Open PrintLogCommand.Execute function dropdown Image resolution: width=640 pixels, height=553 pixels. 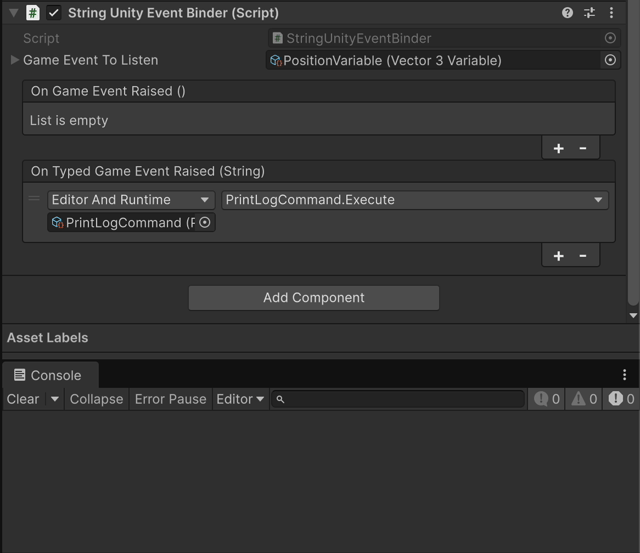pyautogui.click(x=414, y=200)
